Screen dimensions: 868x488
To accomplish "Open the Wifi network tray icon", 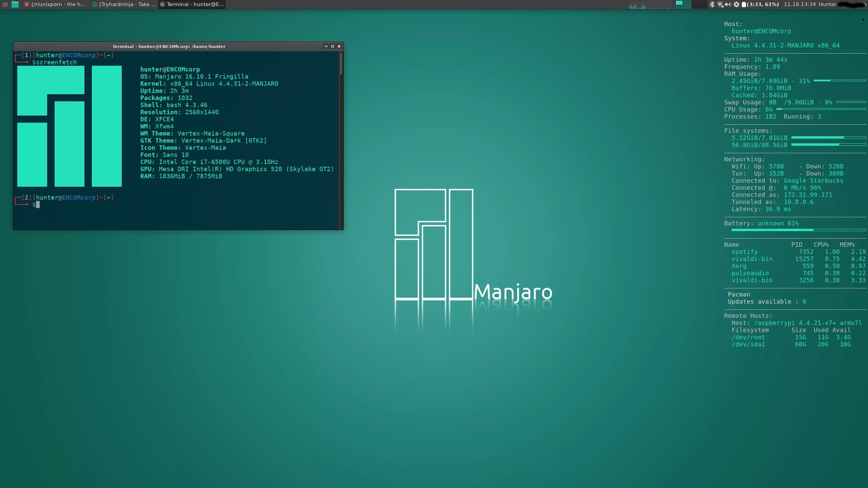I will point(720,4).
